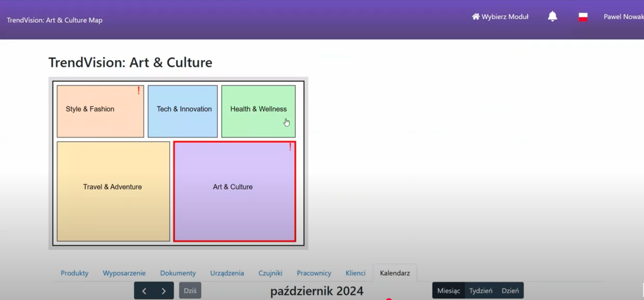This screenshot has width=644, height=300.
Task: Click the Polish flag language icon
Action: pyautogui.click(x=583, y=17)
